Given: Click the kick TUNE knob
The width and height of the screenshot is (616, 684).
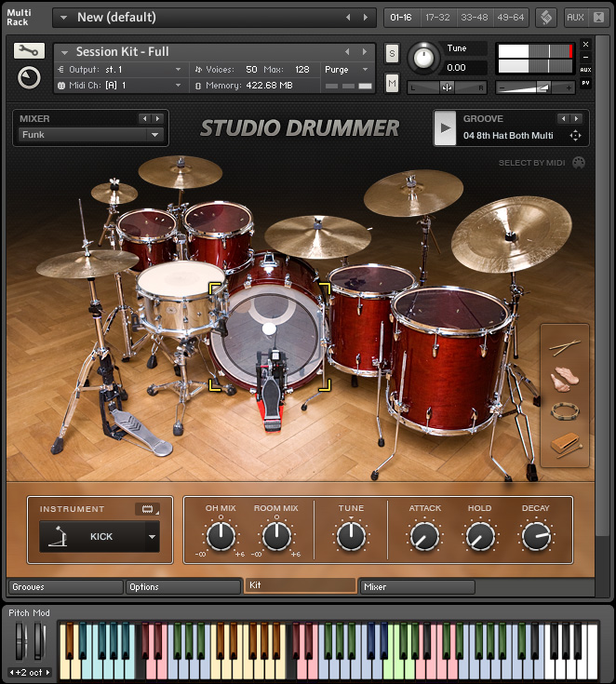Looking at the screenshot, I should [351, 536].
